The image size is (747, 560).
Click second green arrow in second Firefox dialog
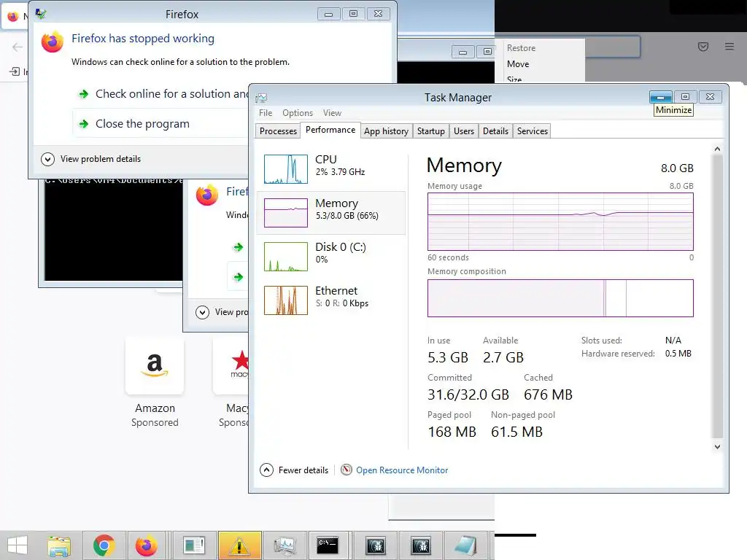point(239,276)
